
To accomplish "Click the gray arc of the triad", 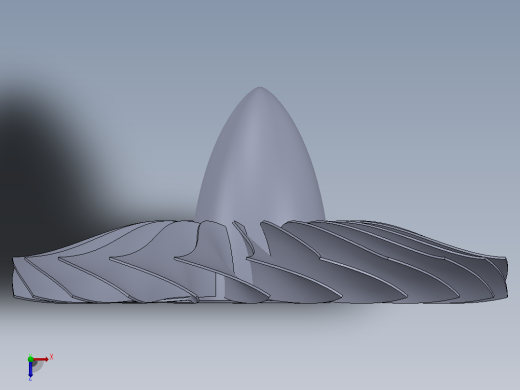I will (38, 367).
